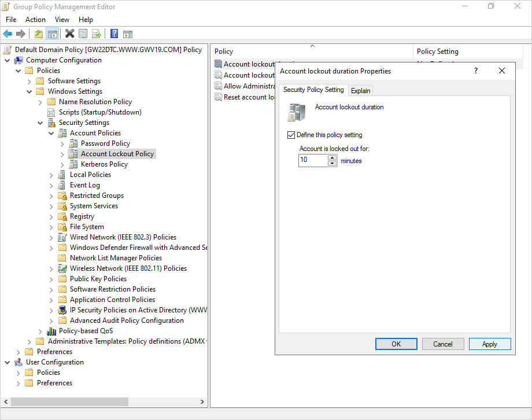This screenshot has height=420, width=532.
Task: Click the lockout minutes input field
Action: [x=313, y=160]
